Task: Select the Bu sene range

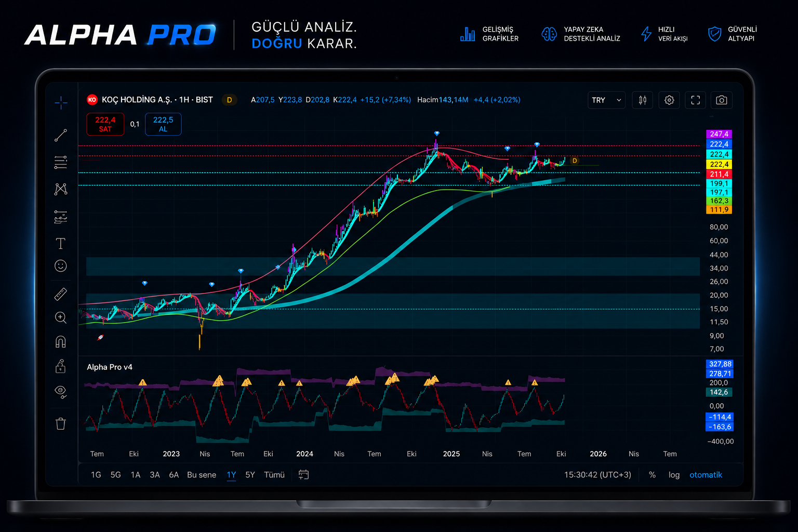Action: pyautogui.click(x=202, y=475)
